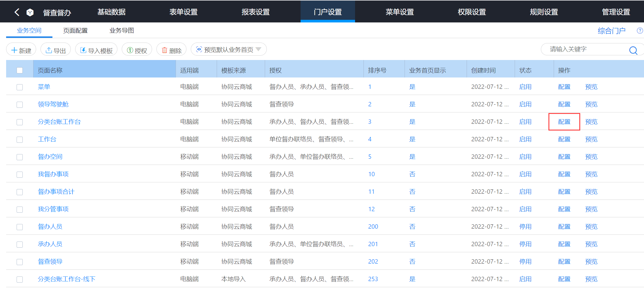Click 配置 for 领导驾驶舱 row
Screen dimensions: 644x305
564,104
